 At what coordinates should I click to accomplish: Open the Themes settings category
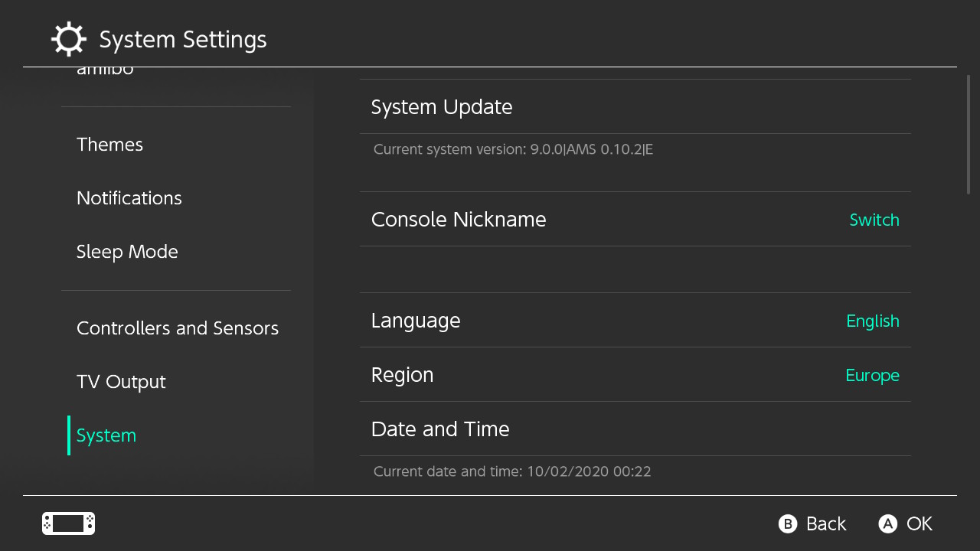176,145
